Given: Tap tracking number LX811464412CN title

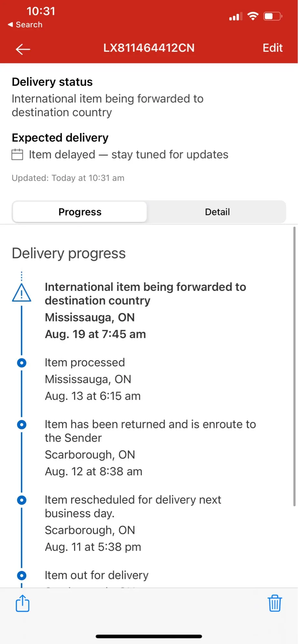Looking at the screenshot, I should click(x=149, y=48).
